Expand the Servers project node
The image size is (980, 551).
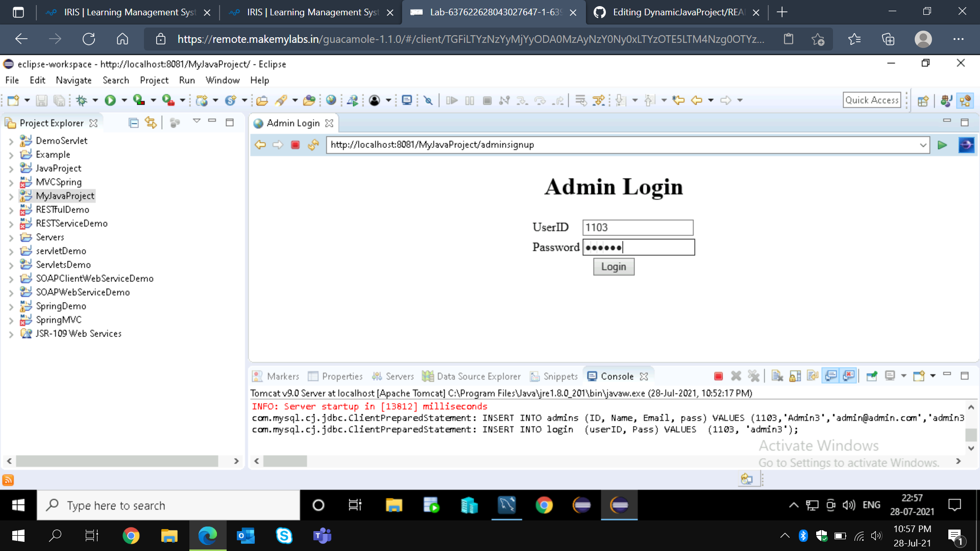[11, 238]
